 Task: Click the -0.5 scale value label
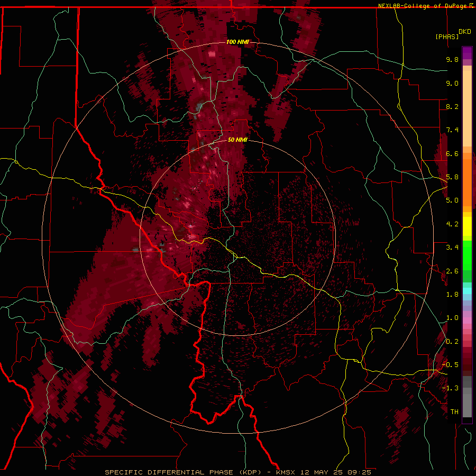pos(450,365)
